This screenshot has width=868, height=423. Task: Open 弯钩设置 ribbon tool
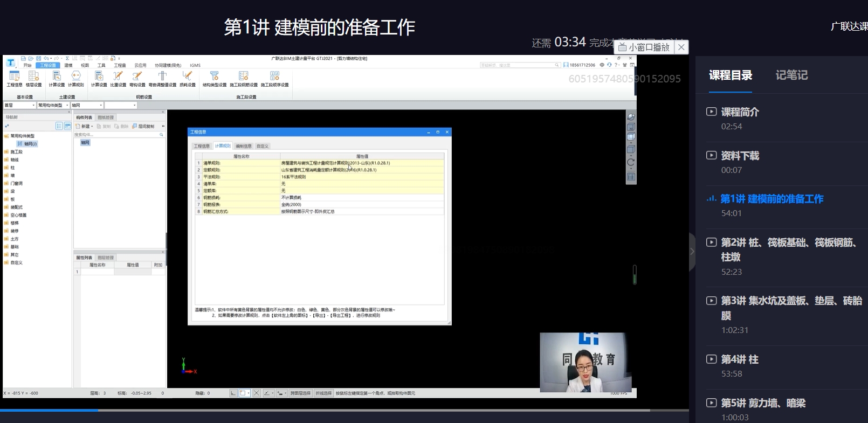click(137, 79)
